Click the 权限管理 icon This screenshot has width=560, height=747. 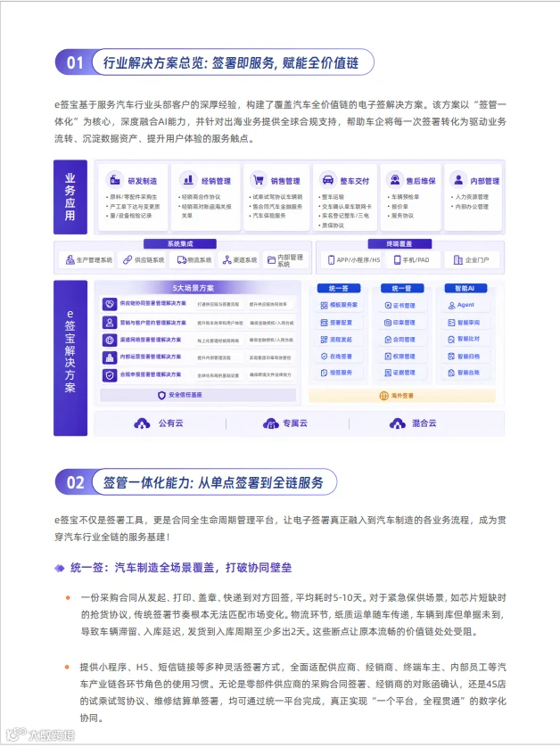(388, 357)
